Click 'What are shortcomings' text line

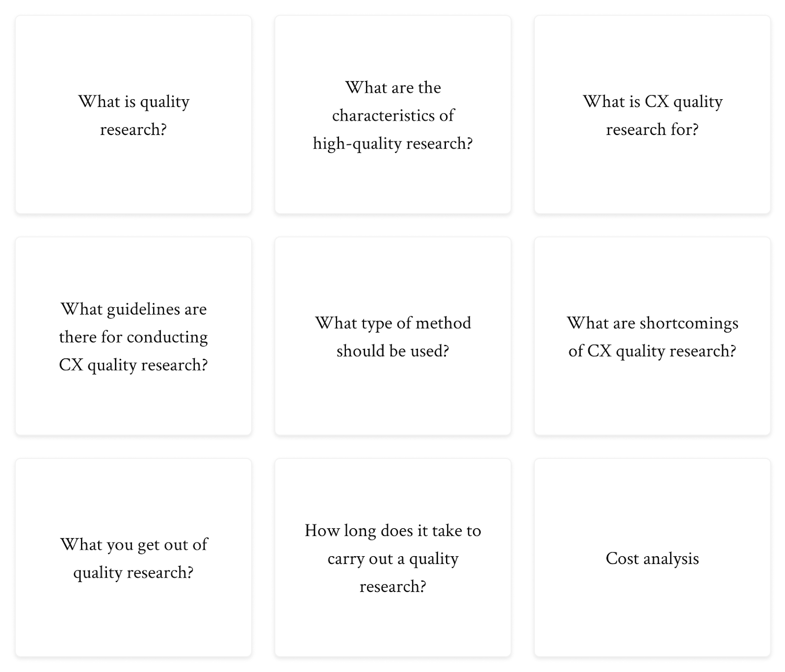pos(652,323)
